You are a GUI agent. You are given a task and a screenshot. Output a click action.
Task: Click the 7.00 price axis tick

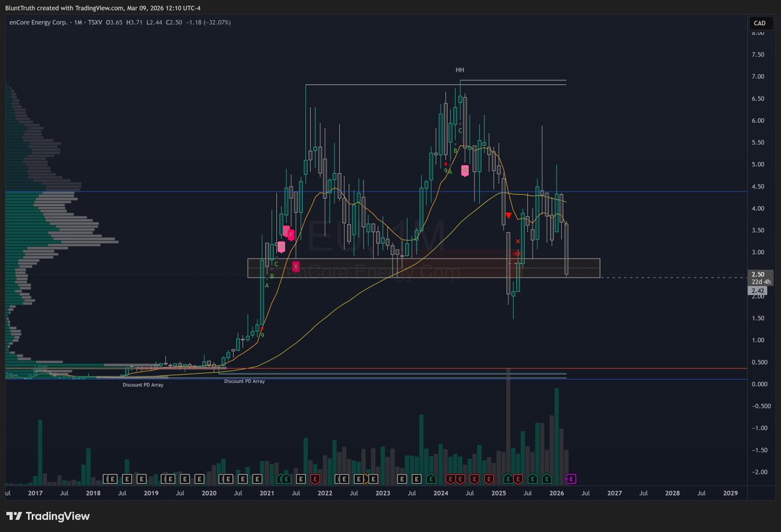(757, 77)
